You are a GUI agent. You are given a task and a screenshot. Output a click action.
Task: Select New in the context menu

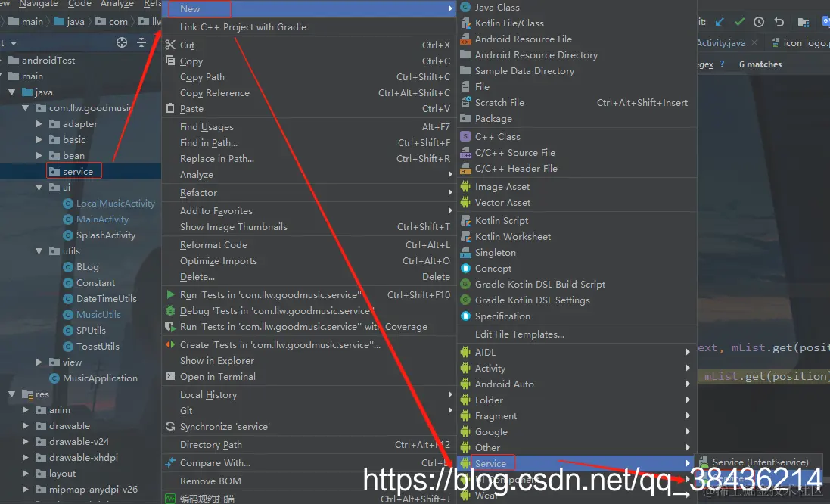tap(309, 8)
